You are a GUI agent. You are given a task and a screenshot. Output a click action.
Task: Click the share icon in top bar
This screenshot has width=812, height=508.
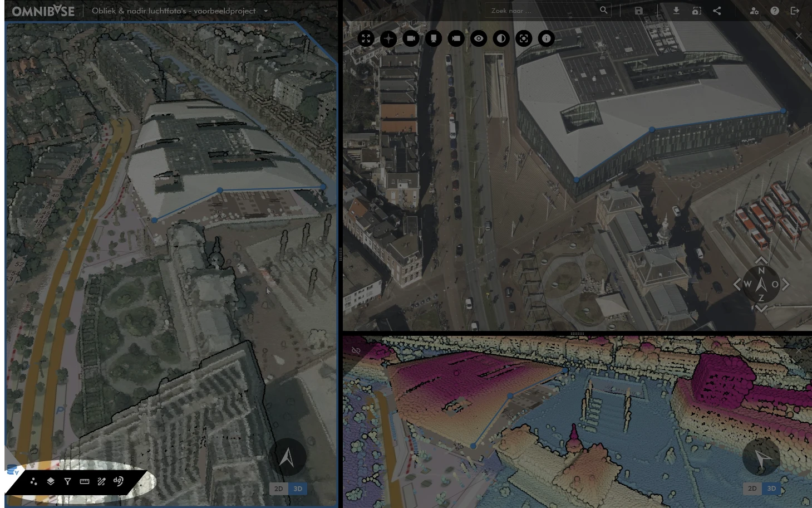717,11
